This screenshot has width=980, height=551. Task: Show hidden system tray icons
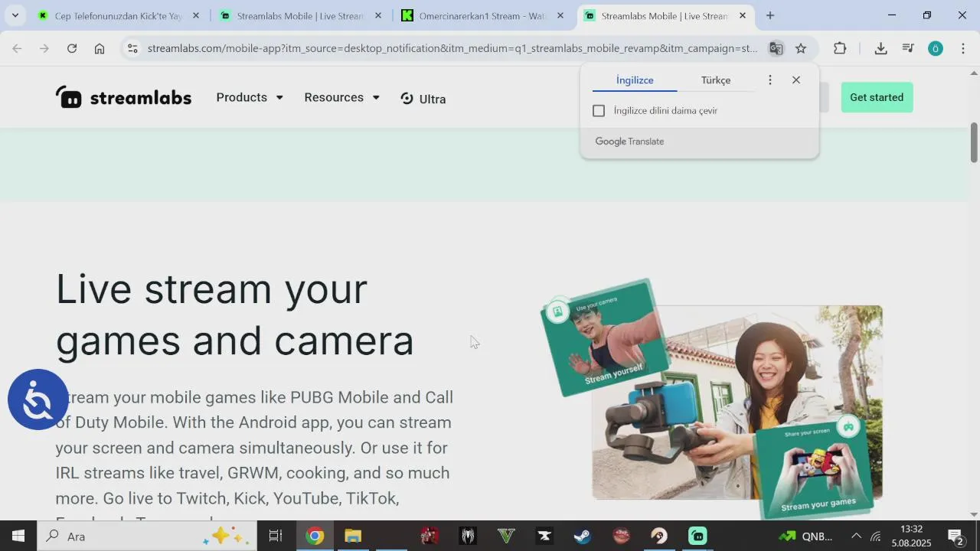856,536
